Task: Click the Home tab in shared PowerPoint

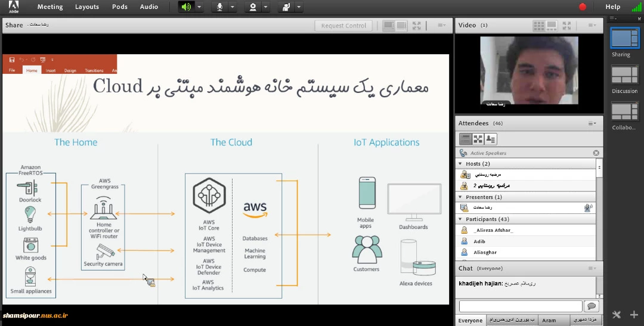Action: 32,70
